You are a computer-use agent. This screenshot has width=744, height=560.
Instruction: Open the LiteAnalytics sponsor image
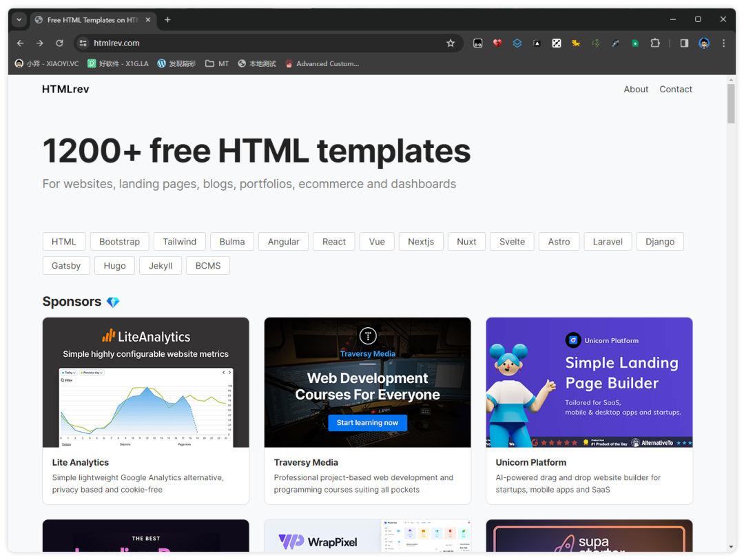pyautogui.click(x=145, y=382)
